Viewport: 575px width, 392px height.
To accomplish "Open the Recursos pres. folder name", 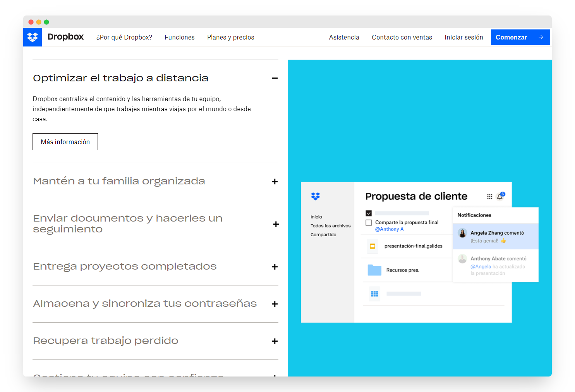I will pos(403,270).
